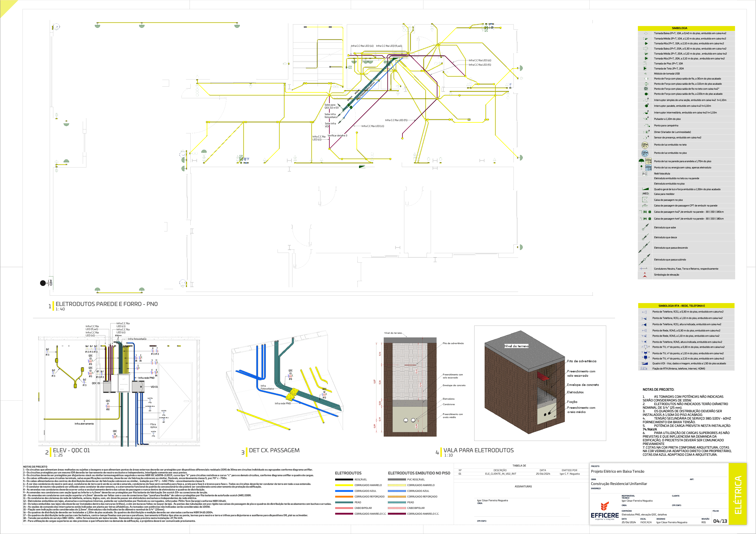Click the Módulo de tomada USB symbol
This screenshot has height=534, width=756.
coord(645,73)
